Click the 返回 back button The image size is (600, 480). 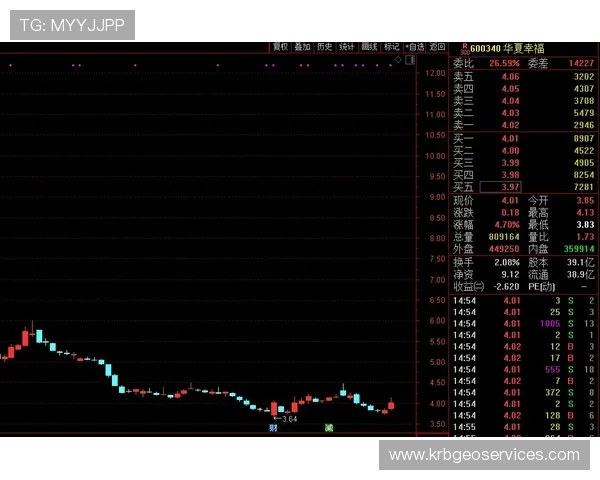[437, 46]
